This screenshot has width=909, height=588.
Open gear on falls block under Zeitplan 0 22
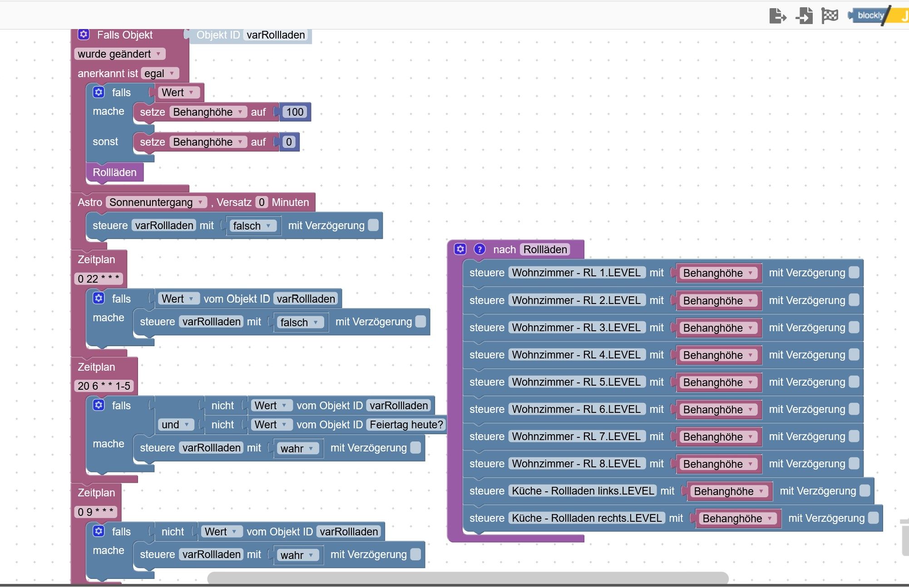pyautogui.click(x=99, y=299)
